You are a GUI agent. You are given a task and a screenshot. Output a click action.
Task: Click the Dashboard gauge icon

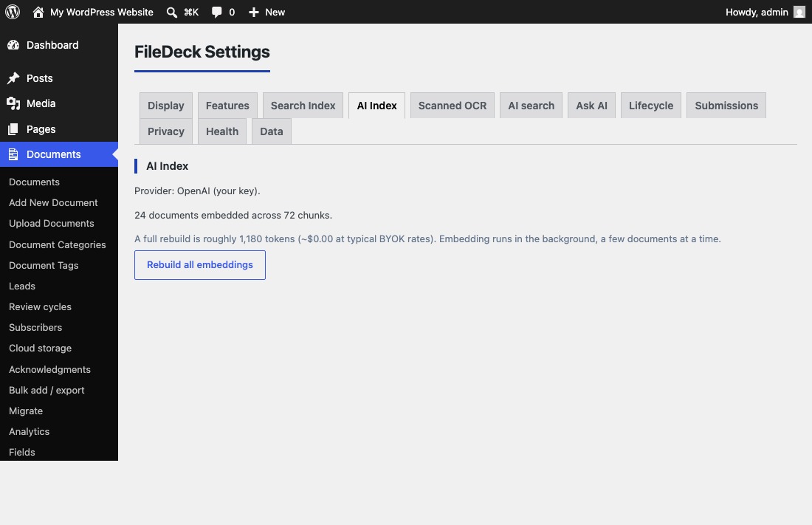[x=13, y=45]
